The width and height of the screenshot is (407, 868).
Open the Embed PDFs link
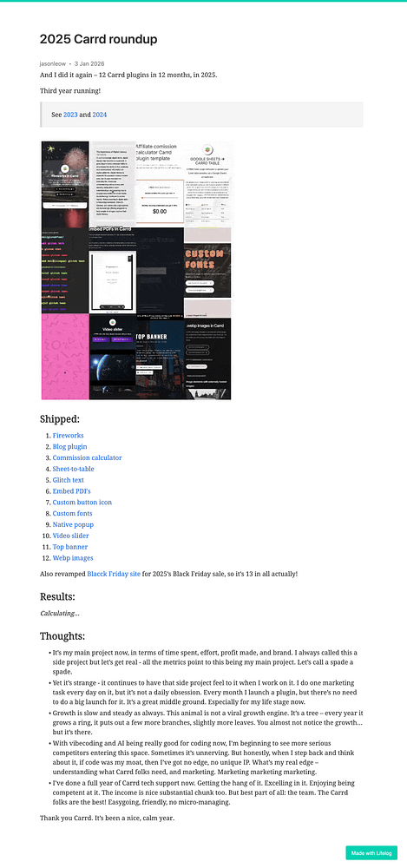(x=71, y=491)
